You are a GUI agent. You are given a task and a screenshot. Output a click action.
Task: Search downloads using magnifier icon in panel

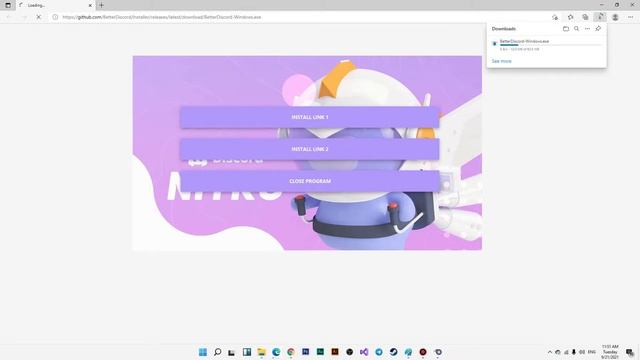(576, 29)
